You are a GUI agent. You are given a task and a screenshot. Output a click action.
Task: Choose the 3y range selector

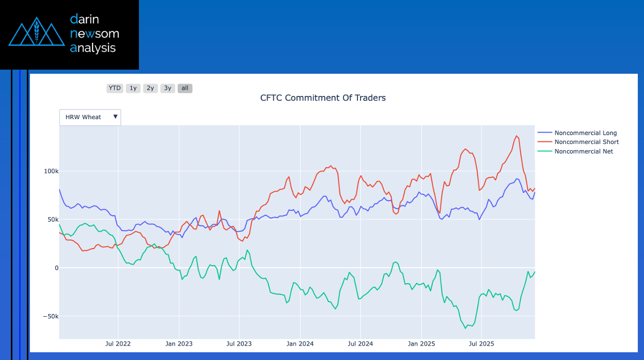pyautogui.click(x=168, y=88)
